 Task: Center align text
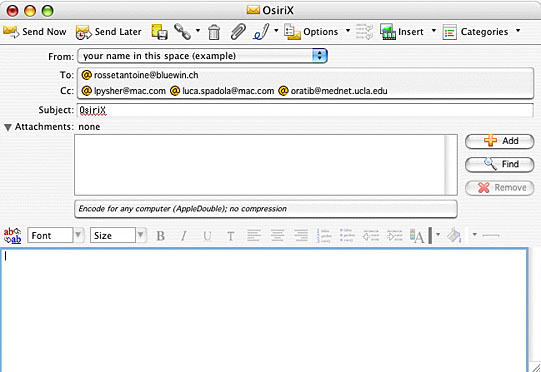pos(277,236)
